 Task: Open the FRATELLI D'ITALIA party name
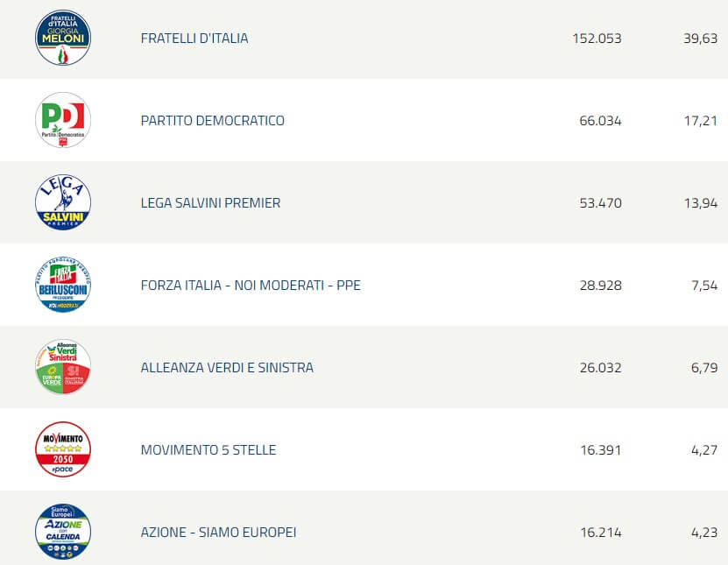tap(194, 39)
